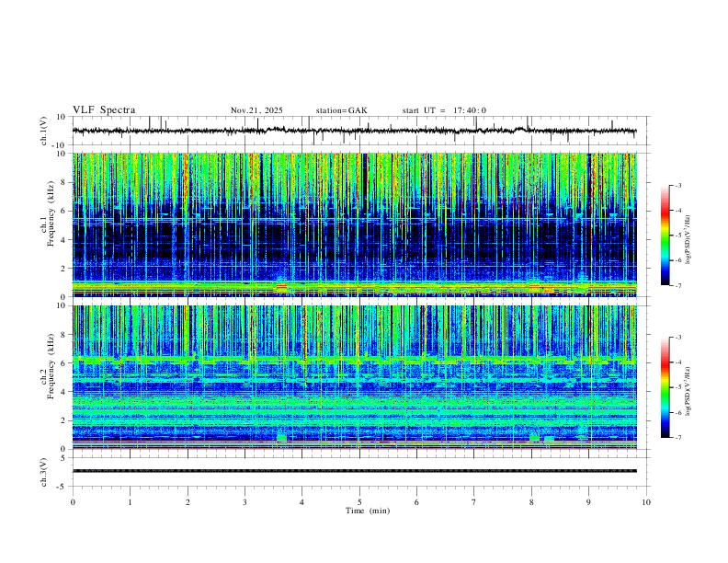Click the ch.1 spectrogram color bar
This screenshot has height=563, width=728.
pyautogui.click(x=665, y=236)
